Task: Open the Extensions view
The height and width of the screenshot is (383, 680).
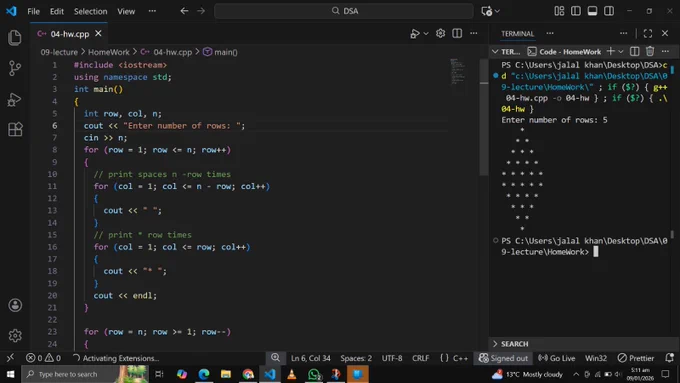Action: point(15,129)
